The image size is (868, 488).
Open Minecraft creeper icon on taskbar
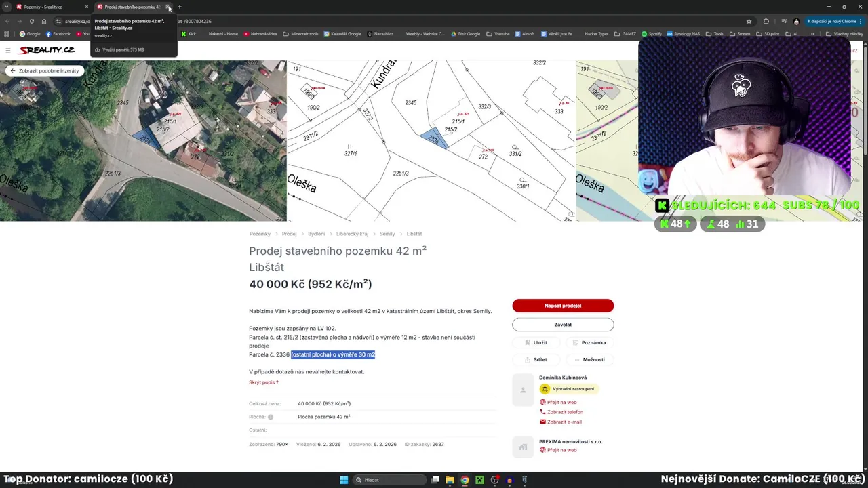[x=479, y=480]
